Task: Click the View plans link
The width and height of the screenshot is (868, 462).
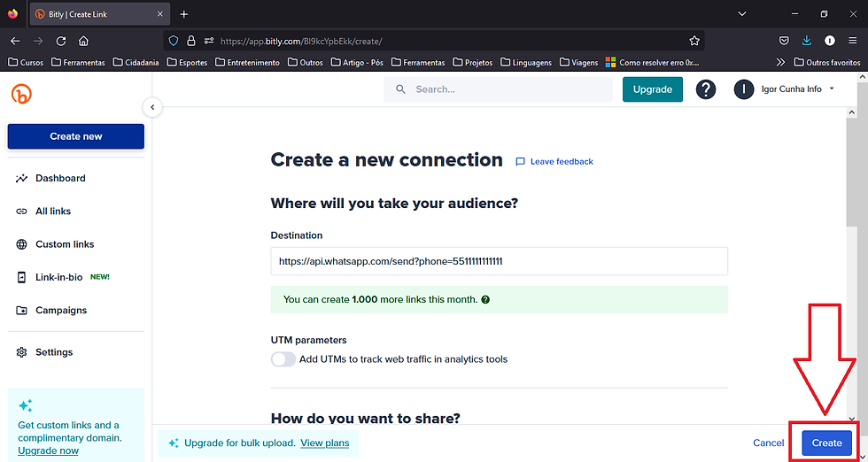Action: point(324,443)
